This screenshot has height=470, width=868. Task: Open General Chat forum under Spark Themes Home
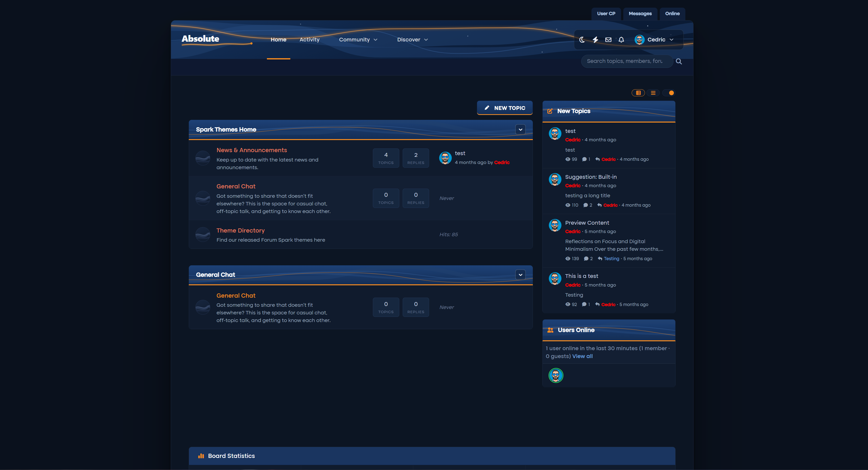click(x=236, y=186)
